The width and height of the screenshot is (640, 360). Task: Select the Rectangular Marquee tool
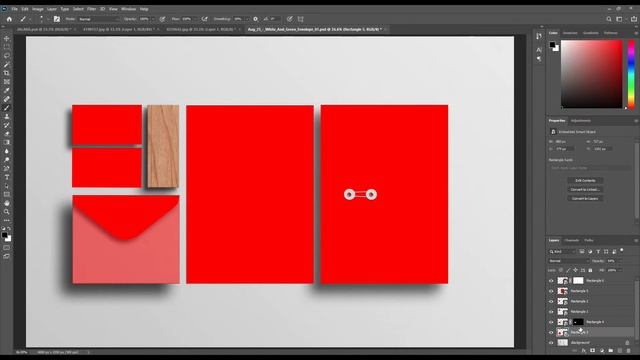7,47
